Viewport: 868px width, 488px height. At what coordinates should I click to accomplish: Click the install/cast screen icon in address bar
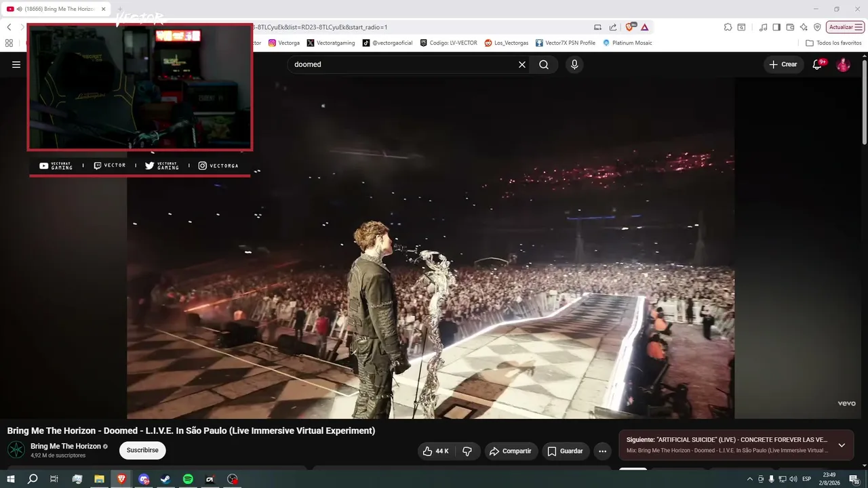[x=597, y=27]
